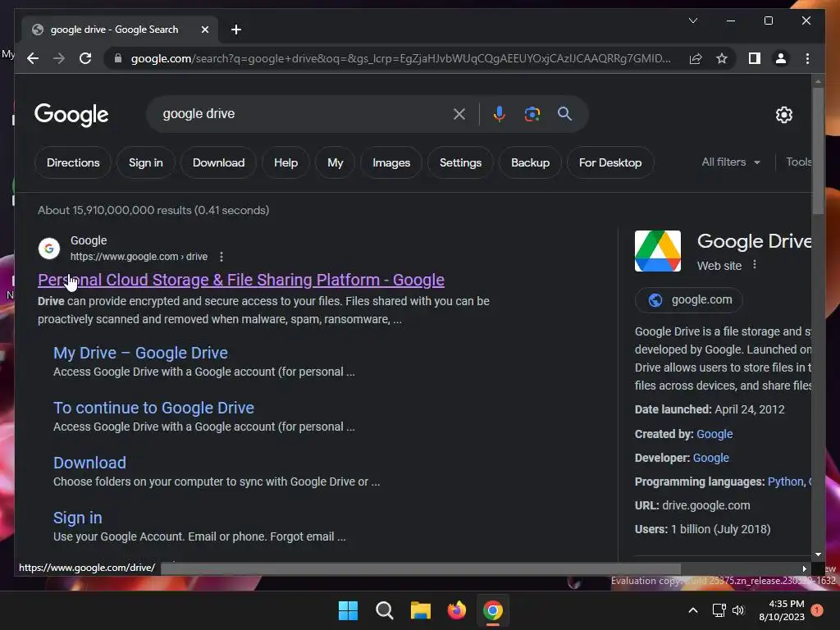This screenshot has height=630, width=840.
Task: Click the horizontal scroll right arrow
Action: coord(804,568)
